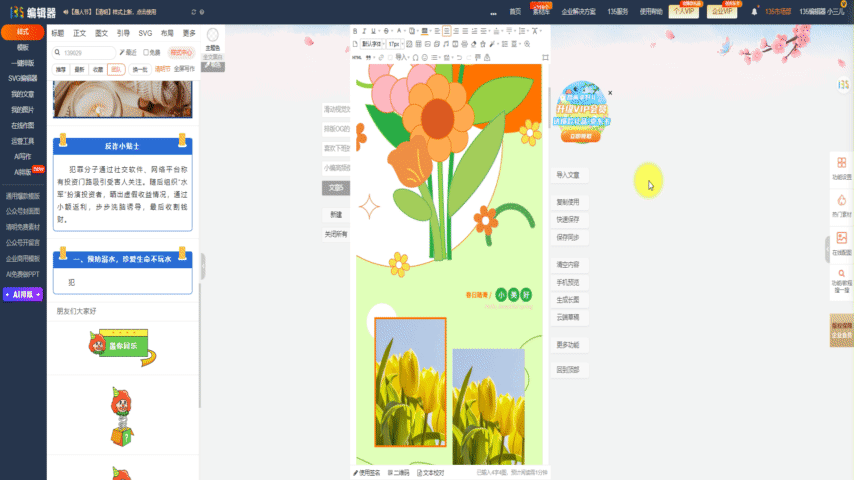Click the AI排版 button
This screenshot has width=854, height=480.
[x=23, y=294]
